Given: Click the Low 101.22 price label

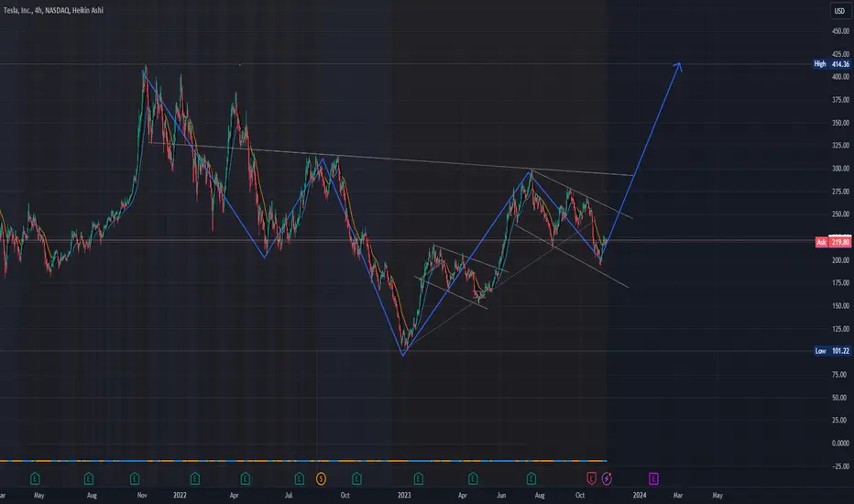Looking at the screenshot, I should point(832,351).
